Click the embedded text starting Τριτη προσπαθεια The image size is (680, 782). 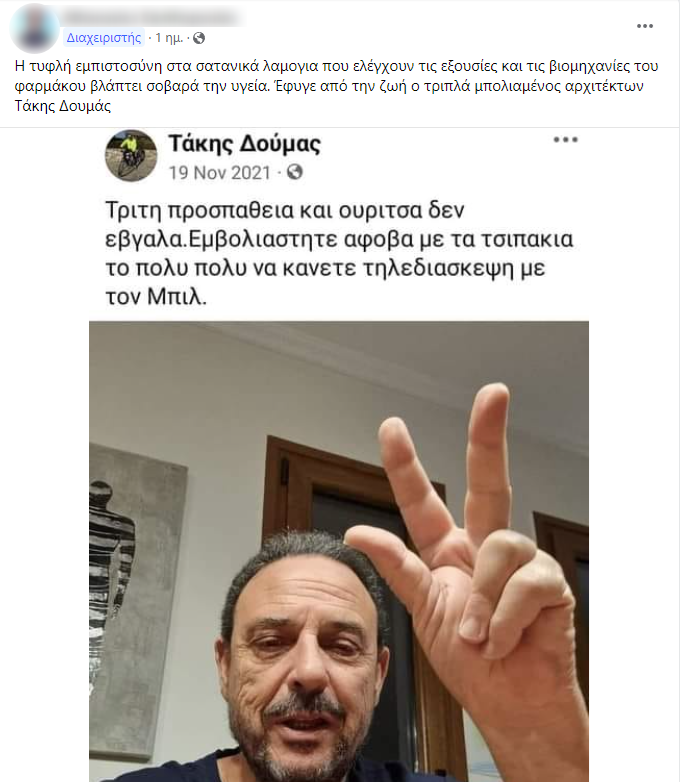coord(339,253)
